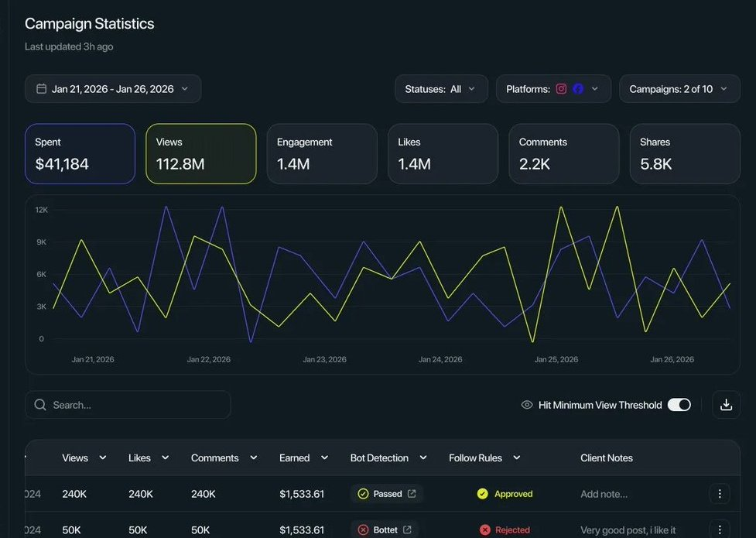Click the eye icon beside Hit Minimum View Threshold

point(527,405)
